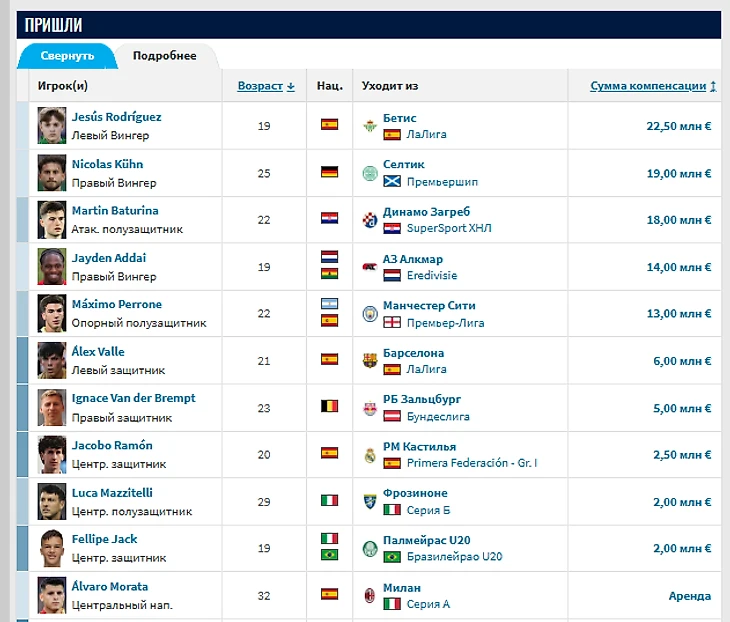Viewport: 730px width, 622px height.
Task: Click the RB Salzburg club logo
Action: (370, 408)
